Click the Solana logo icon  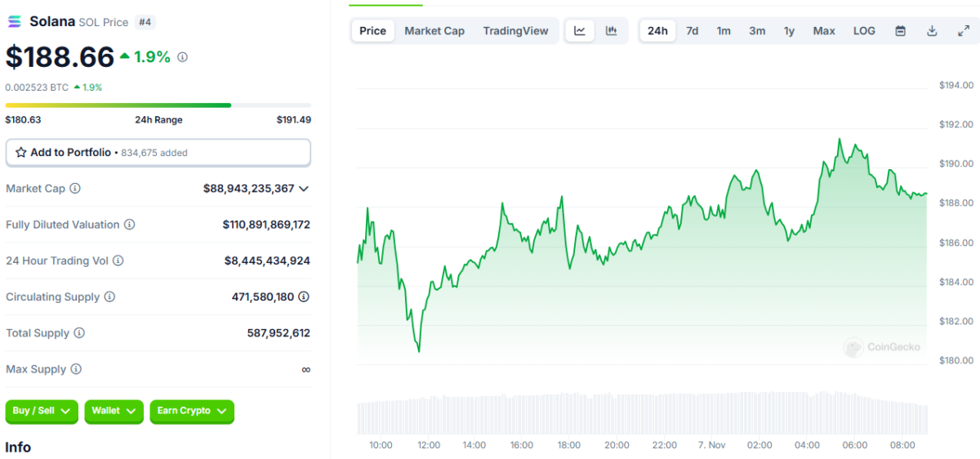tap(15, 21)
